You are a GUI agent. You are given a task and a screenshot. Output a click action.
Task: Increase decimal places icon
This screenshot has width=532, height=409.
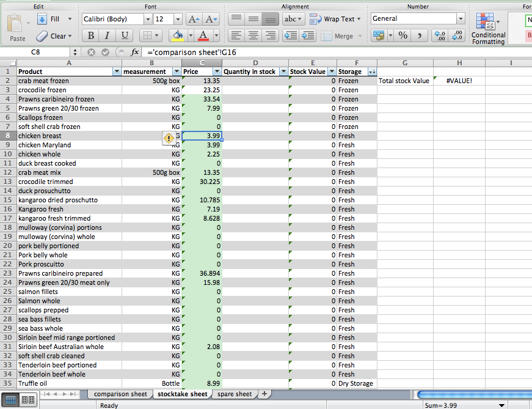pyautogui.click(x=440, y=35)
